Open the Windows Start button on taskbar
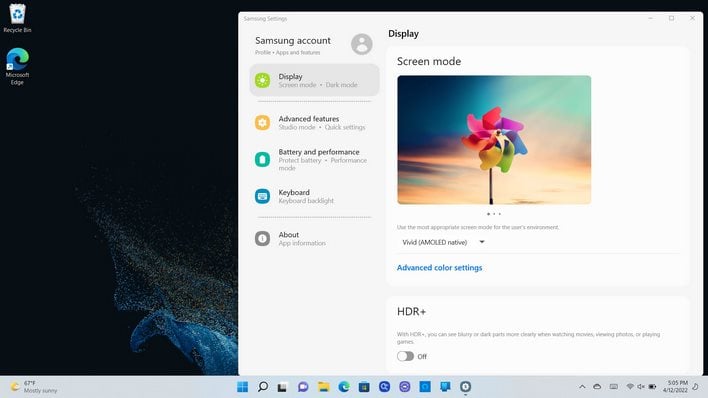708x398 pixels. 242,387
